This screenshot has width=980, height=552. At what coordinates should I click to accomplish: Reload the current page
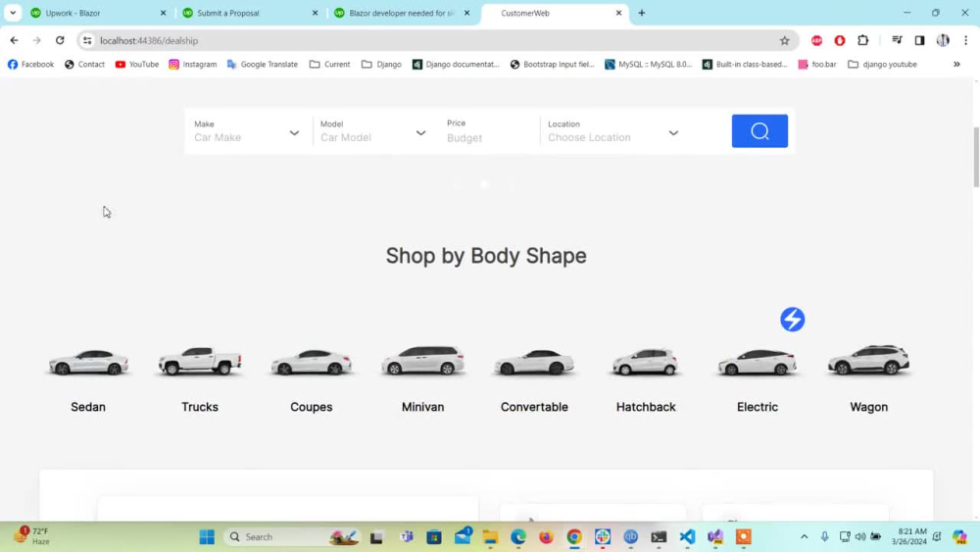[x=60, y=40]
